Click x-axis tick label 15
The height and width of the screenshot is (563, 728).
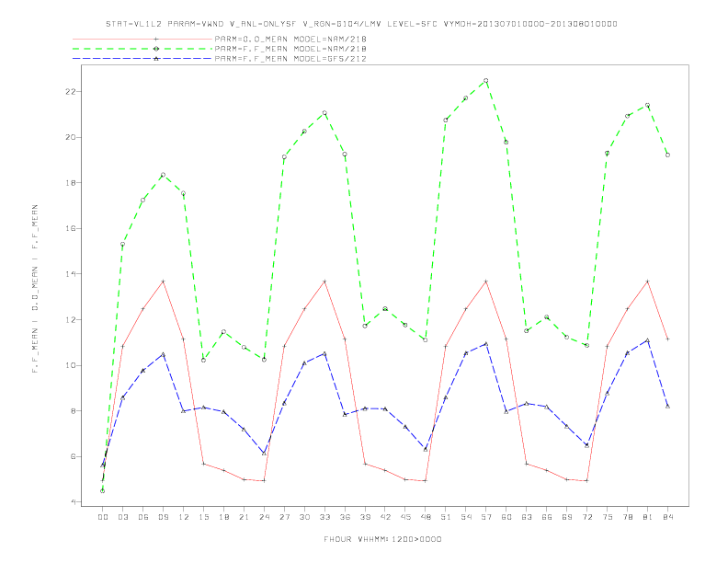click(x=203, y=517)
